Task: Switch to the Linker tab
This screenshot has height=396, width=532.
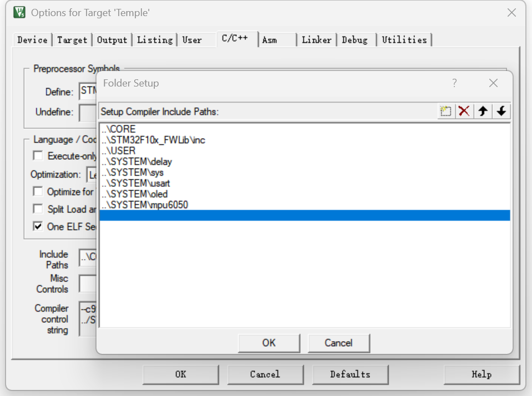Action: tap(317, 40)
